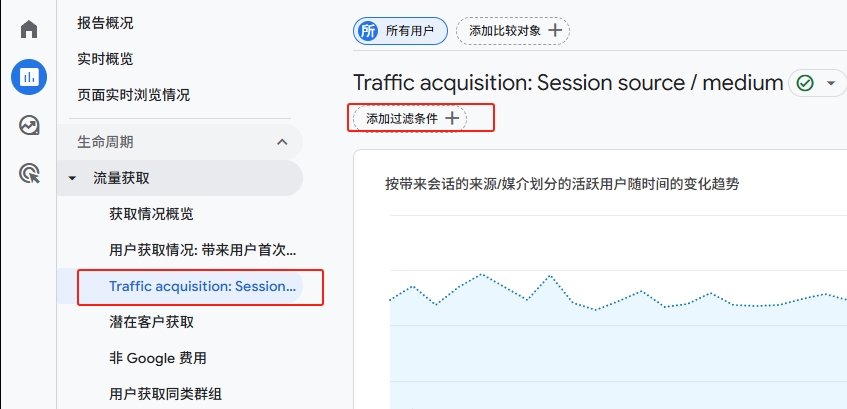847x409 pixels.
Task: Go to the Home icon in the sidebar
Action: (x=29, y=29)
